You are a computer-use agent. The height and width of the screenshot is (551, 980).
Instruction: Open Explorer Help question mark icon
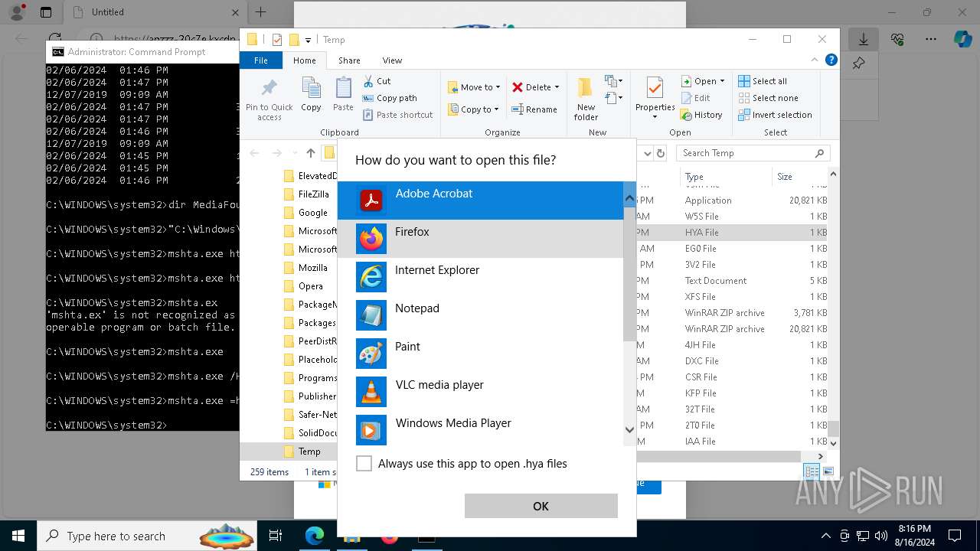831,60
